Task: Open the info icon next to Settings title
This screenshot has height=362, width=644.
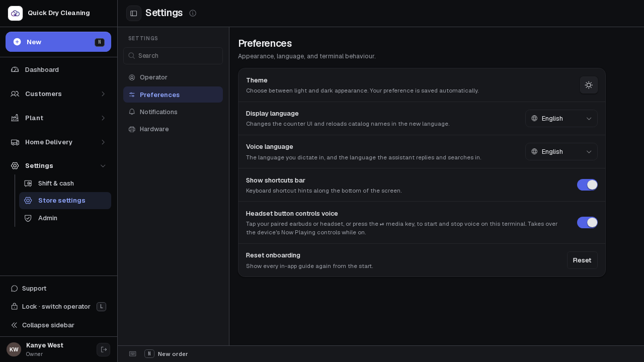Action: (x=193, y=13)
